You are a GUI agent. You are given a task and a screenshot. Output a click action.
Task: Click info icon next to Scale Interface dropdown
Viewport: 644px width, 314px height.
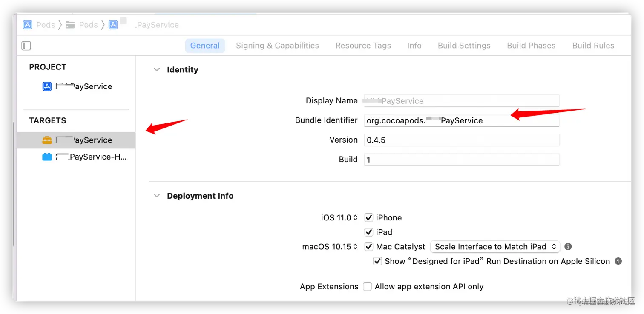click(568, 246)
